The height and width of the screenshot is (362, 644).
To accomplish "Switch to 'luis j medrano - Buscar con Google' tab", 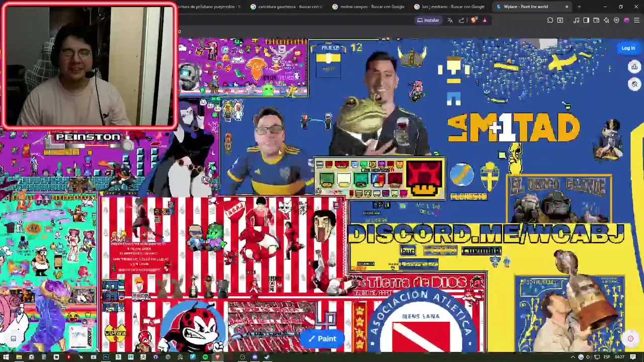I will pos(449,7).
